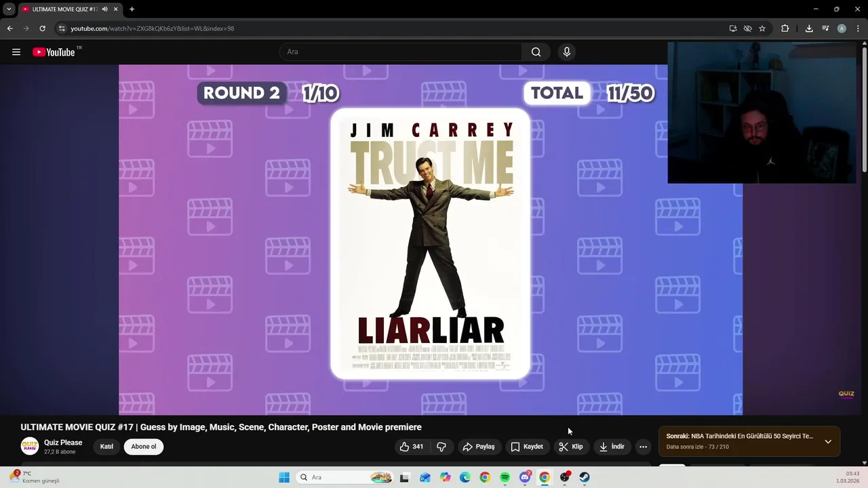Open Spotify from the taskbar
Screen dimensions: 868x488
pos(505,477)
